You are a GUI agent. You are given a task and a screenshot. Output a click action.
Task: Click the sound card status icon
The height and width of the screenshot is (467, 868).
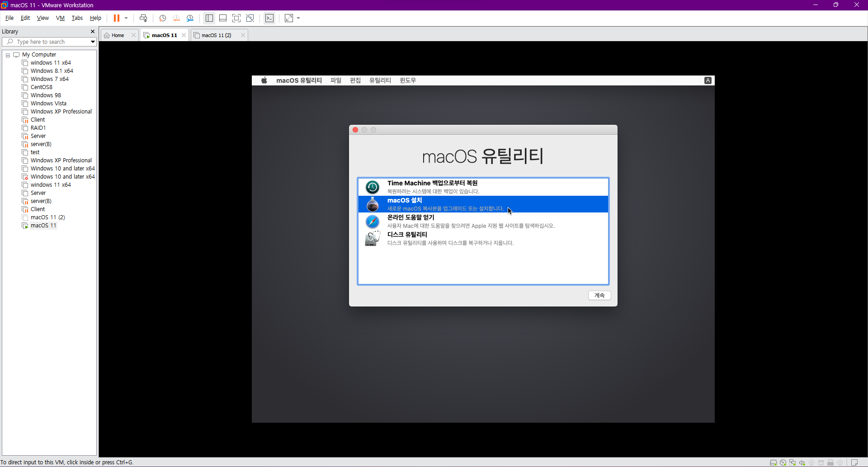(x=802, y=462)
